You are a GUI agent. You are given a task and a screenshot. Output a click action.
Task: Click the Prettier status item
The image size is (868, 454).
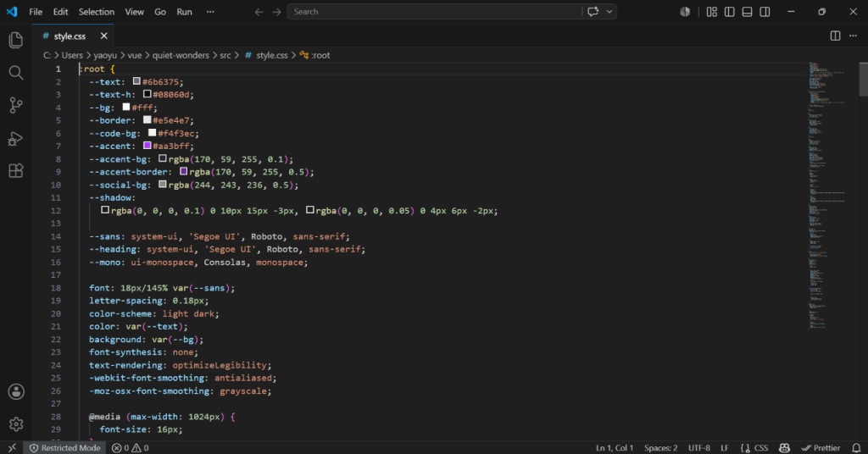click(821, 448)
